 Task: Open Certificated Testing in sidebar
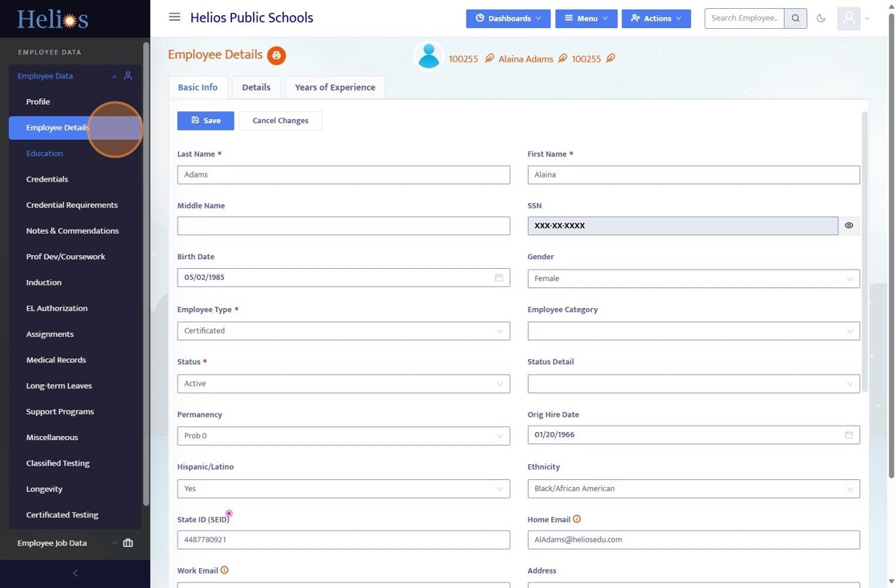click(x=62, y=515)
